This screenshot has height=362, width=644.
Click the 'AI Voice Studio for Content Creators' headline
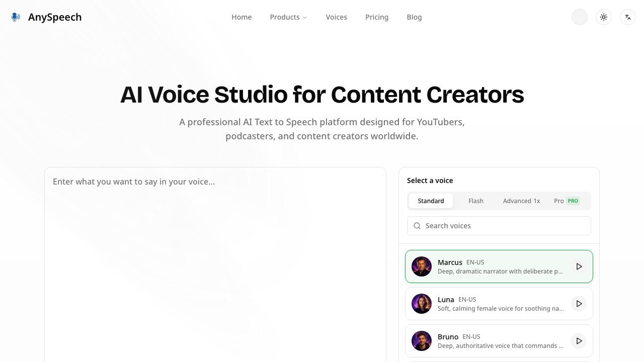[322, 95]
